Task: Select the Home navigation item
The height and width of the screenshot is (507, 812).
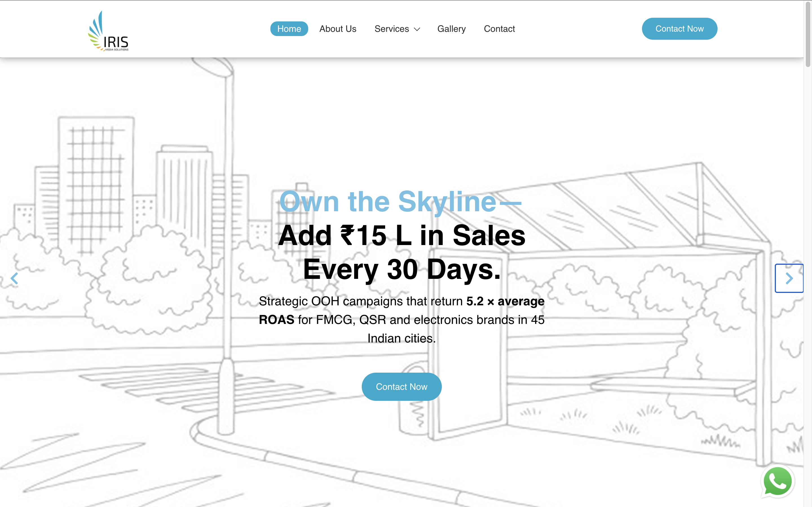Action: [x=289, y=29]
